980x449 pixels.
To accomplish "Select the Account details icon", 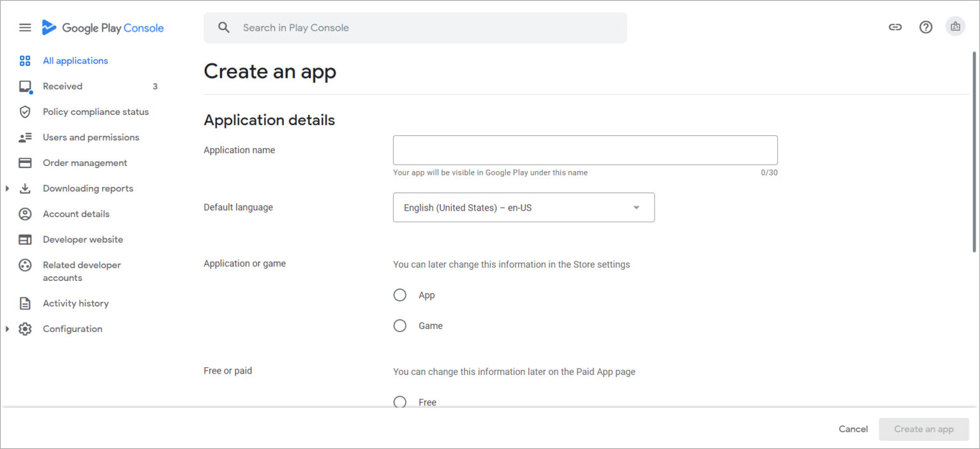I will click(x=25, y=213).
